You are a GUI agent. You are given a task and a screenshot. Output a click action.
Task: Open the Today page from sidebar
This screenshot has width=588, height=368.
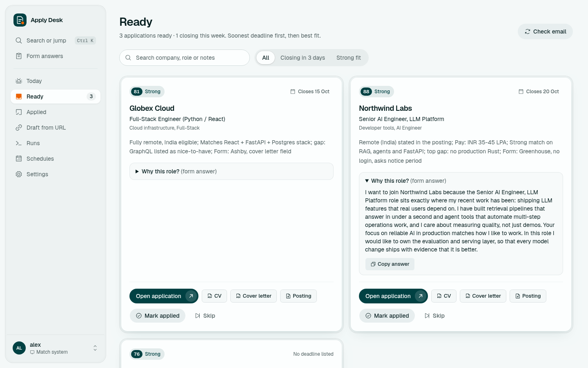point(55,81)
